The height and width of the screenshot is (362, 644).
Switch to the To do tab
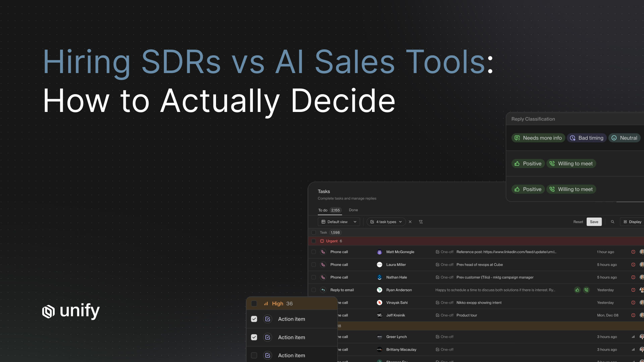[x=330, y=210]
